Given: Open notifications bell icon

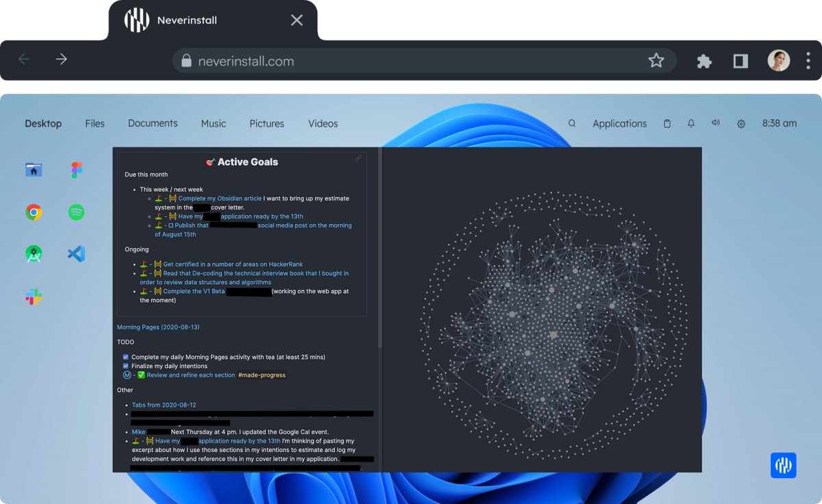Looking at the screenshot, I should click(x=691, y=123).
